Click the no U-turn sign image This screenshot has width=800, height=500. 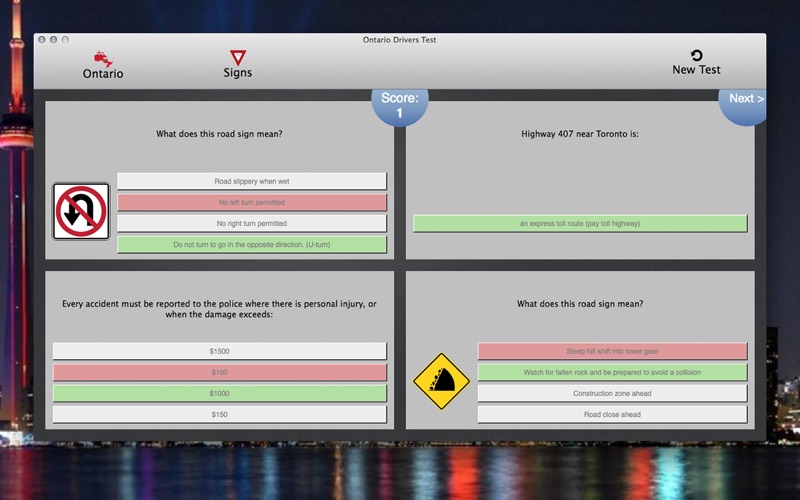coord(81,211)
